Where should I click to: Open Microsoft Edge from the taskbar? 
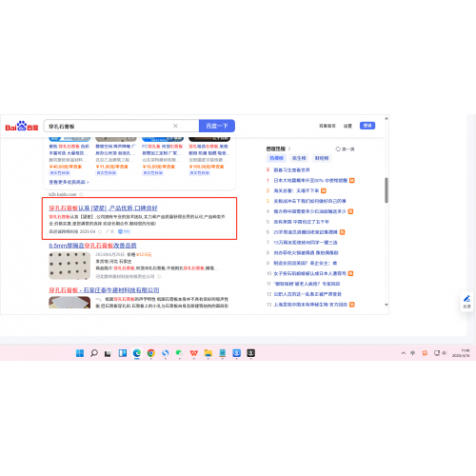pyautogui.click(x=137, y=353)
